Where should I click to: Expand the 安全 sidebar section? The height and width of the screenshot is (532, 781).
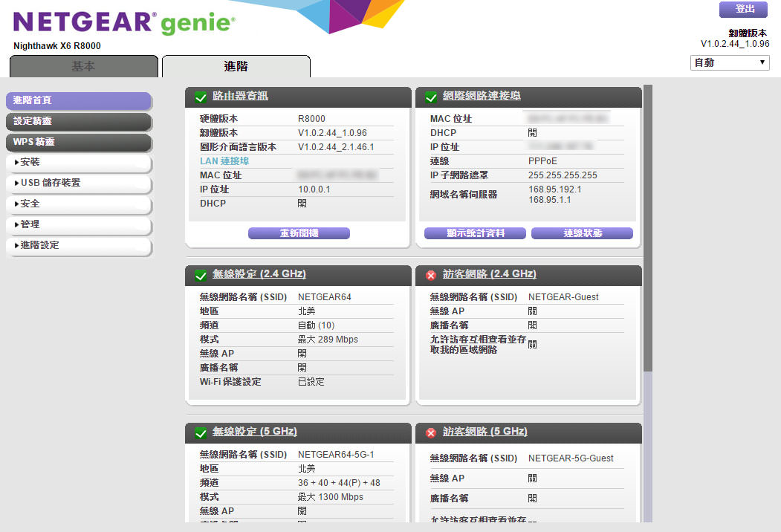click(x=78, y=204)
